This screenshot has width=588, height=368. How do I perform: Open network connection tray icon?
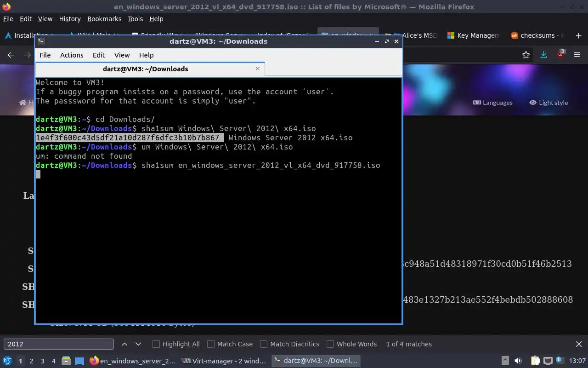[x=548, y=361]
